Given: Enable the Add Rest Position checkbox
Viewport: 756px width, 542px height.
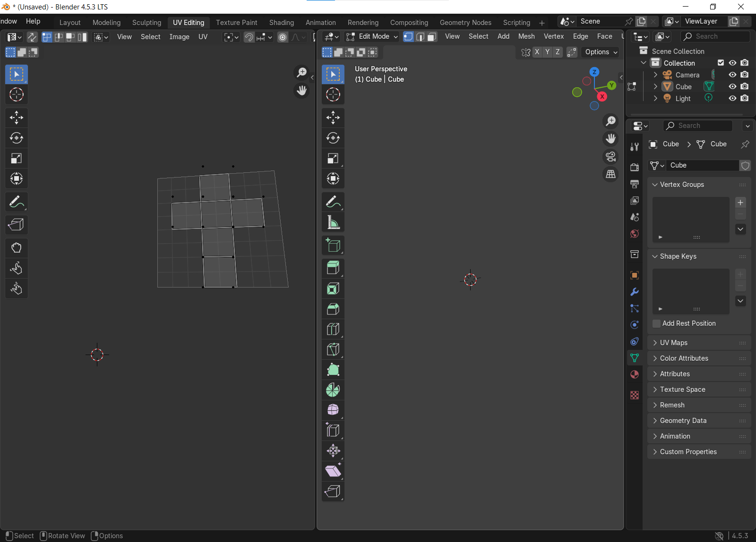Looking at the screenshot, I should tap(656, 323).
